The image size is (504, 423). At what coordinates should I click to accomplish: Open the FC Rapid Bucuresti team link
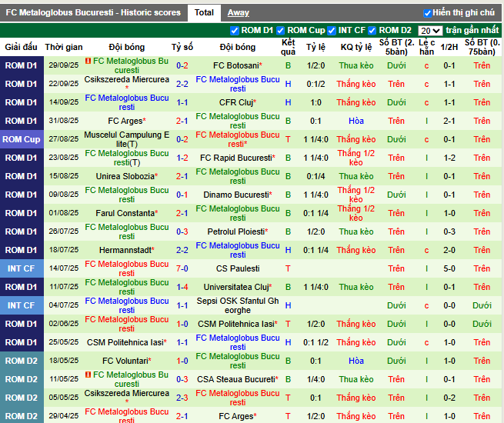tap(236, 158)
